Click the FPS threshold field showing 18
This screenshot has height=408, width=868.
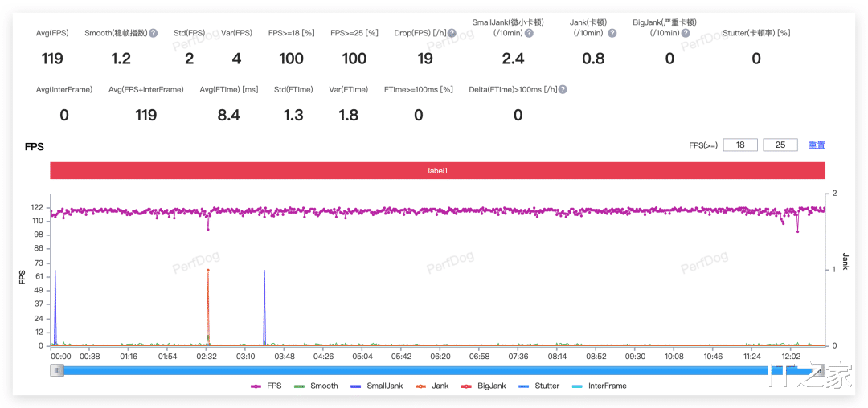[740, 145]
